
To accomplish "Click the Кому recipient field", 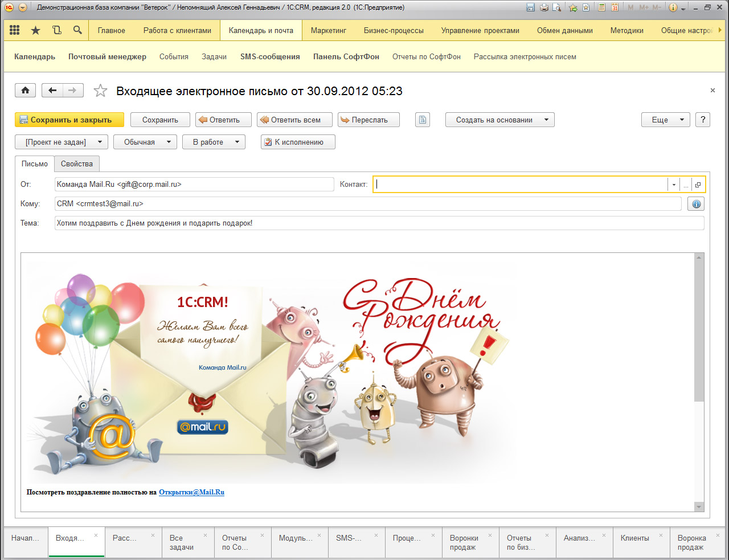I will point(368,203).
